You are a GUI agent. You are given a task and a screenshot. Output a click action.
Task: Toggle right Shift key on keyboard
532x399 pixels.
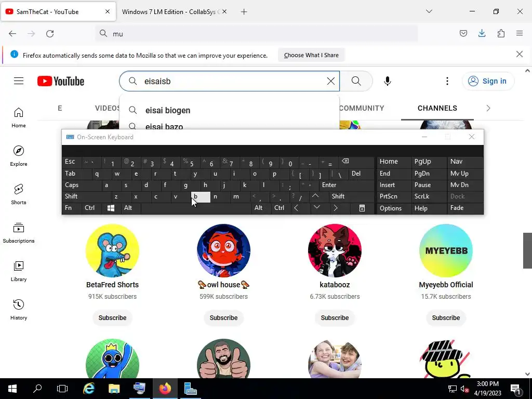pyautogui.click(x=352, y=196)
